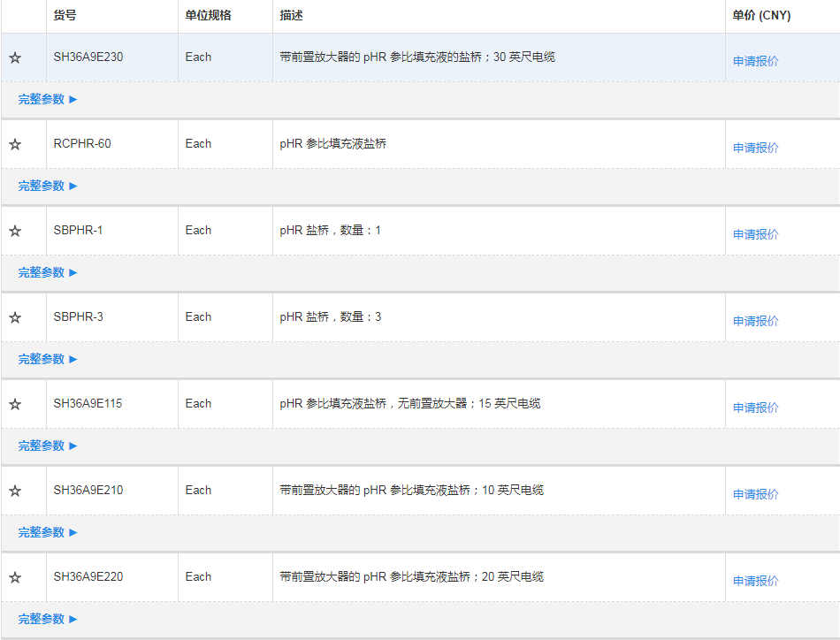840x640 pixels.
Task: Expand 完整参数 under SH36A9E230
Action: pyautogui.click(x=48, y=99)
